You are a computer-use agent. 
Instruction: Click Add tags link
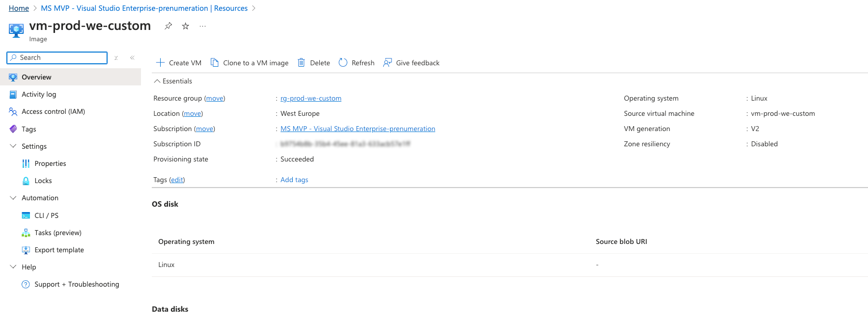[x=294, y=180]
